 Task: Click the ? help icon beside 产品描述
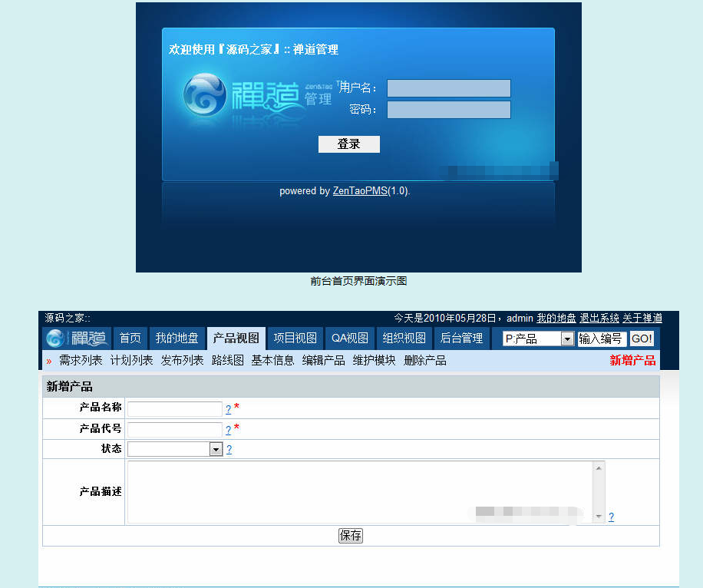(611, 517)
